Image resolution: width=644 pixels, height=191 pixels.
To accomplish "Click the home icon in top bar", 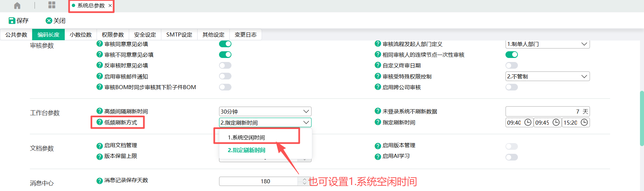I will point(17,5).
